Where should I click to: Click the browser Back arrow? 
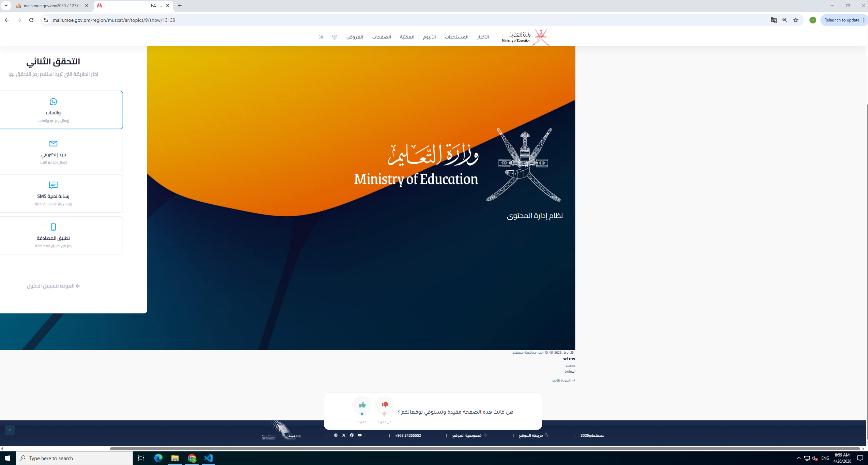pos(7,20)
